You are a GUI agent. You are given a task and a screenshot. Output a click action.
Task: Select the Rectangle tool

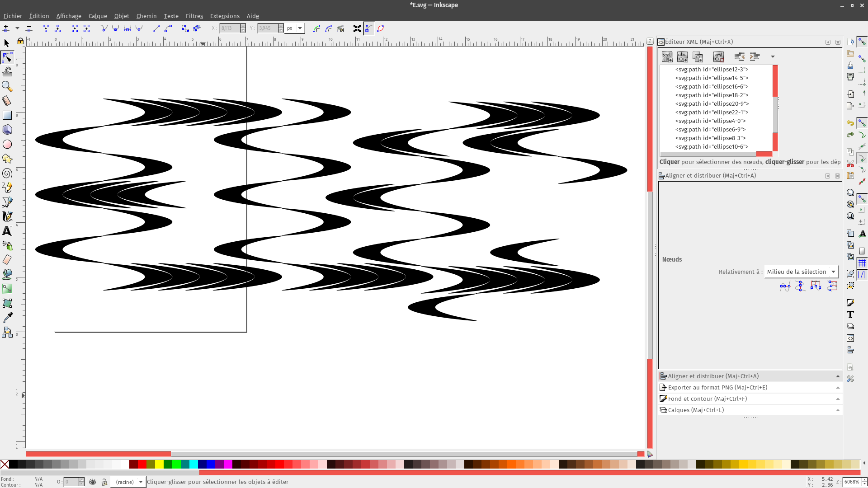[x=7, y=115]
